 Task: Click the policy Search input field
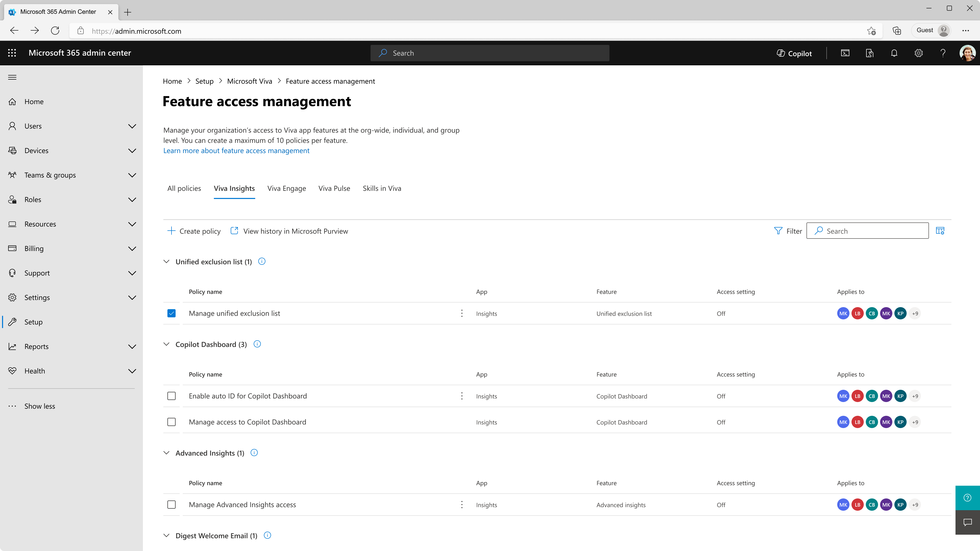click(x=867, y=231)
